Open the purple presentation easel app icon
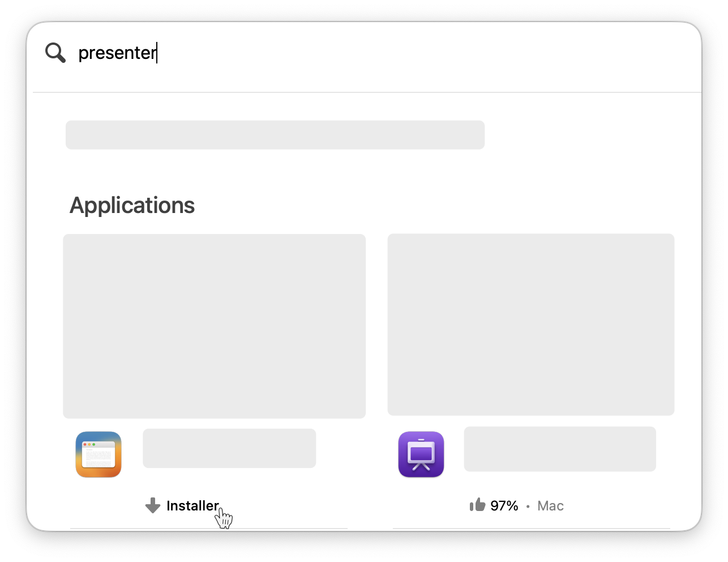The width and height of the screenshot is (728, 562). click(x=421, y=454)
